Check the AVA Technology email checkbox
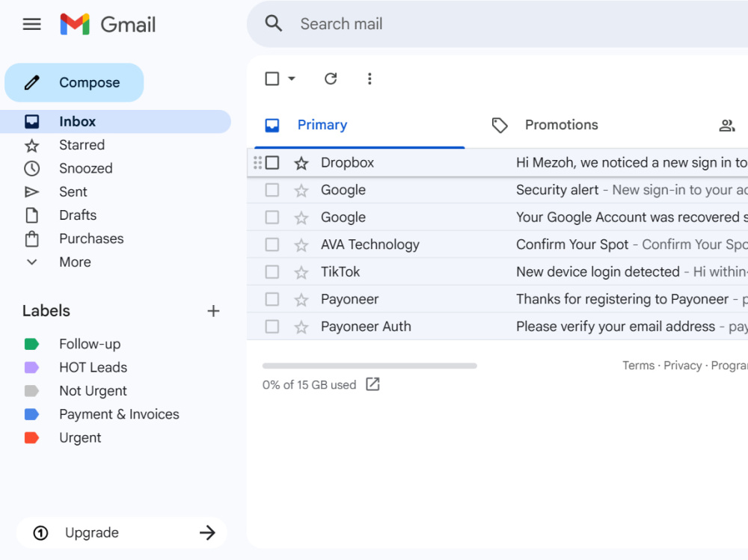 (272, 244)
